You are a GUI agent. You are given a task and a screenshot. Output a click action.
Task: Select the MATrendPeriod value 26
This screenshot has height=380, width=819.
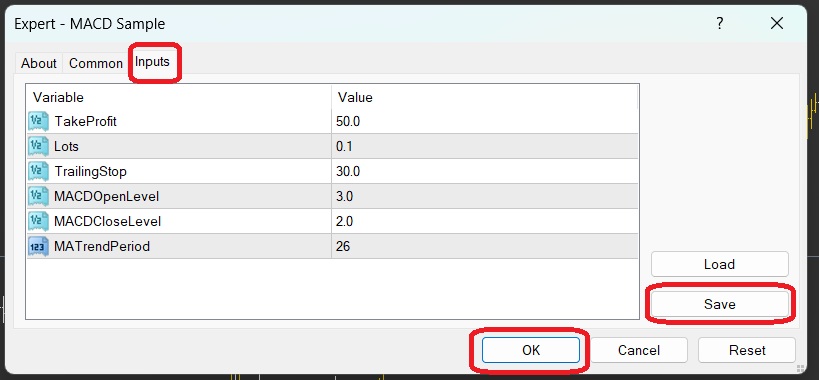point(343,246)
